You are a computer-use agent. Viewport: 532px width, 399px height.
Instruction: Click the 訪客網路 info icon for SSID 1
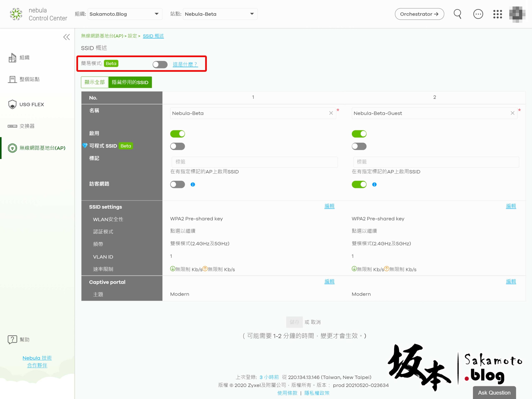[x=193, y=185]
